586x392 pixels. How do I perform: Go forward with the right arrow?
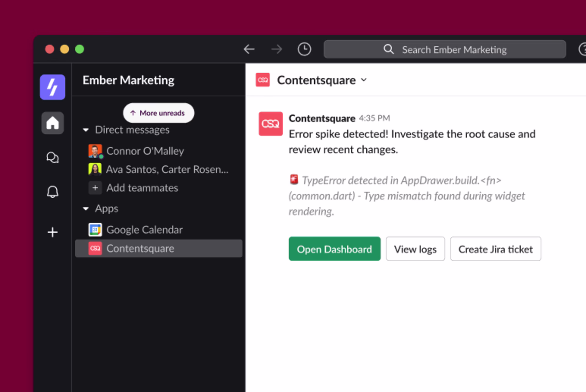277,49
